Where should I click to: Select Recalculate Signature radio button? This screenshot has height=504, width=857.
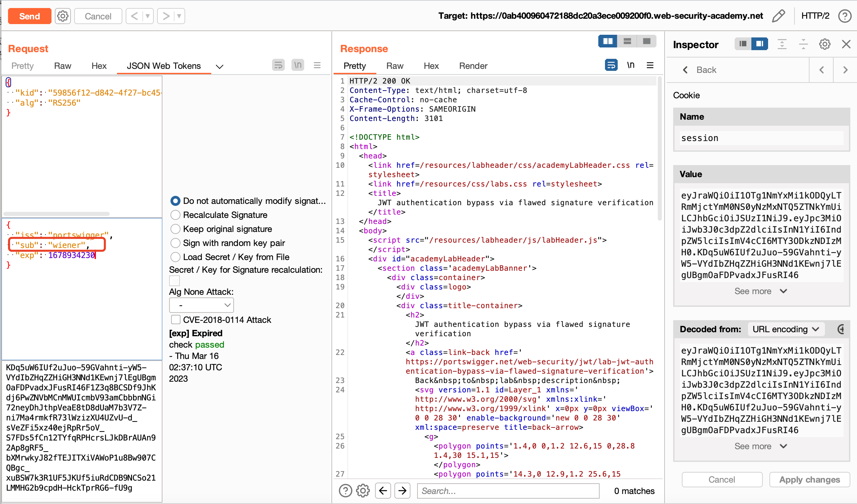point(175,215)
